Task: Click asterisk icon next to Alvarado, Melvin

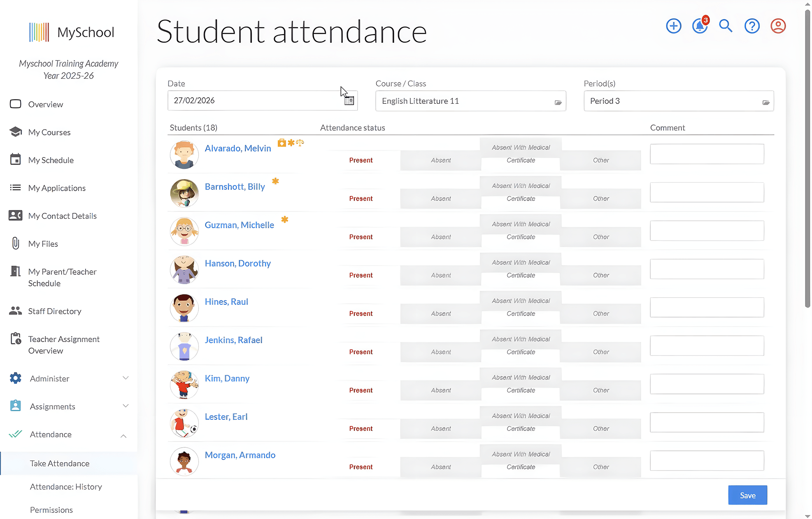Action: pos(291,143)
